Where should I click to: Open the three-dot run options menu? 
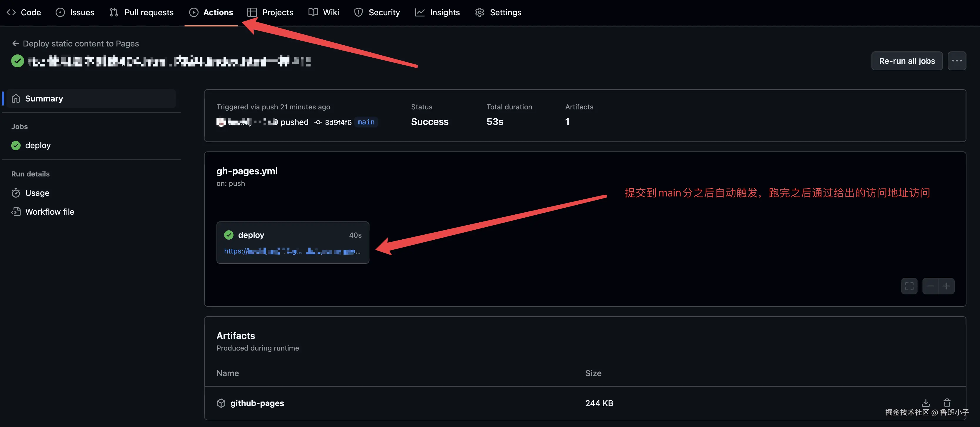click(956, 61)
